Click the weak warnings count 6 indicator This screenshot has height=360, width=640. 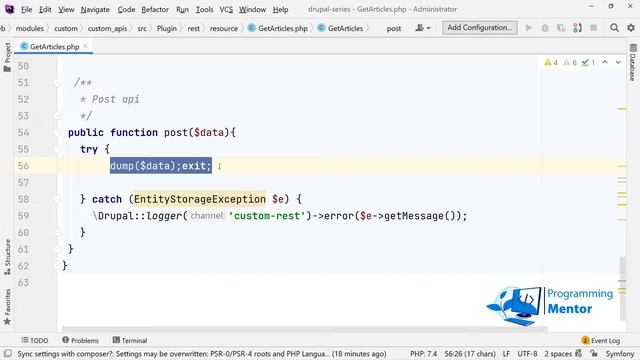click(569, 62)
